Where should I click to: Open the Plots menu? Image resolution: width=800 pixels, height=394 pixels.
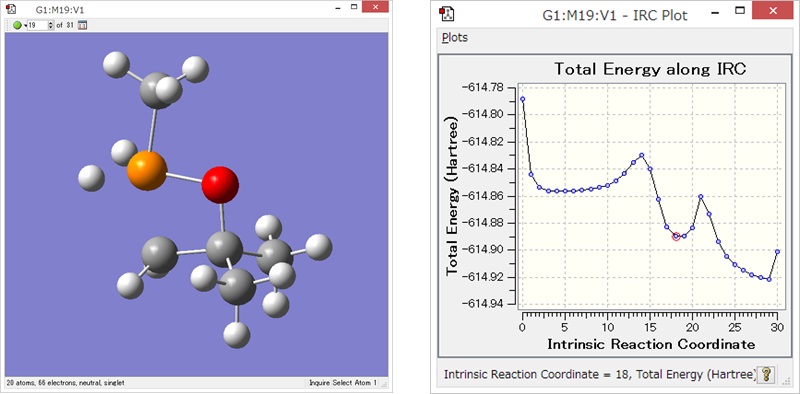[x=455, y=38]
